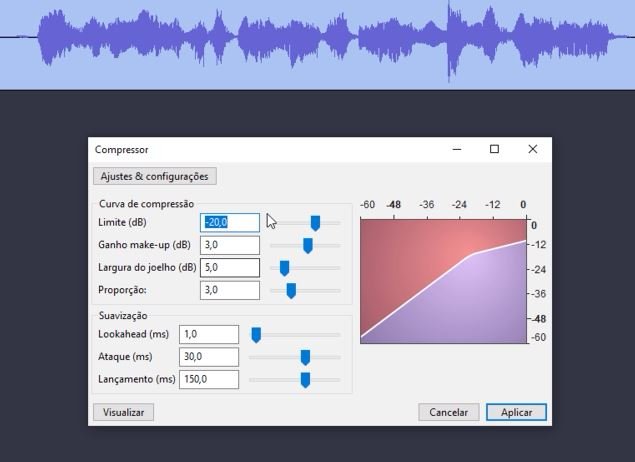Image resolution: width=635 pixels, height=462 pixels.
Task: Maximize the Compressor dialog
Action: tap(494, 149)
